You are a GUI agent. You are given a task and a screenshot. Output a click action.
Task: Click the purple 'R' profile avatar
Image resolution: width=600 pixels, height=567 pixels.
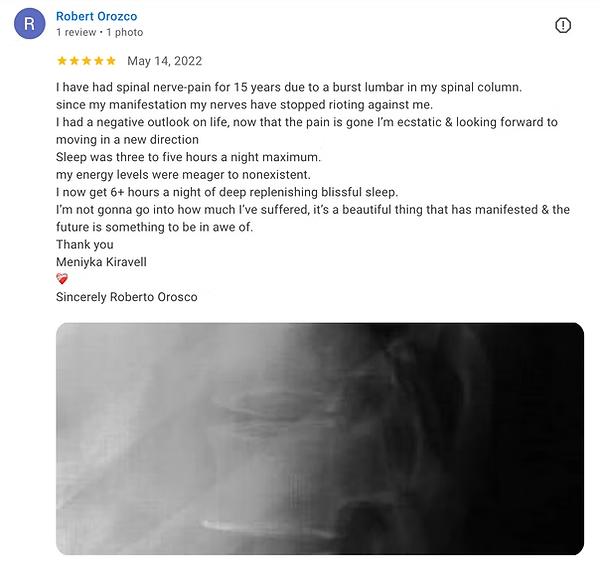(x=29, y=24)
